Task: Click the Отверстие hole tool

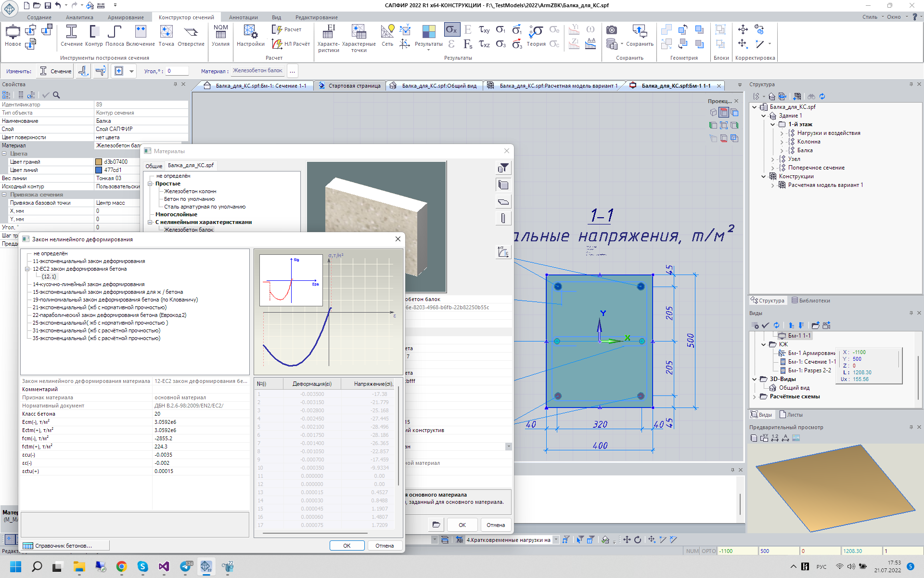Action: click(x=191, y=36)
